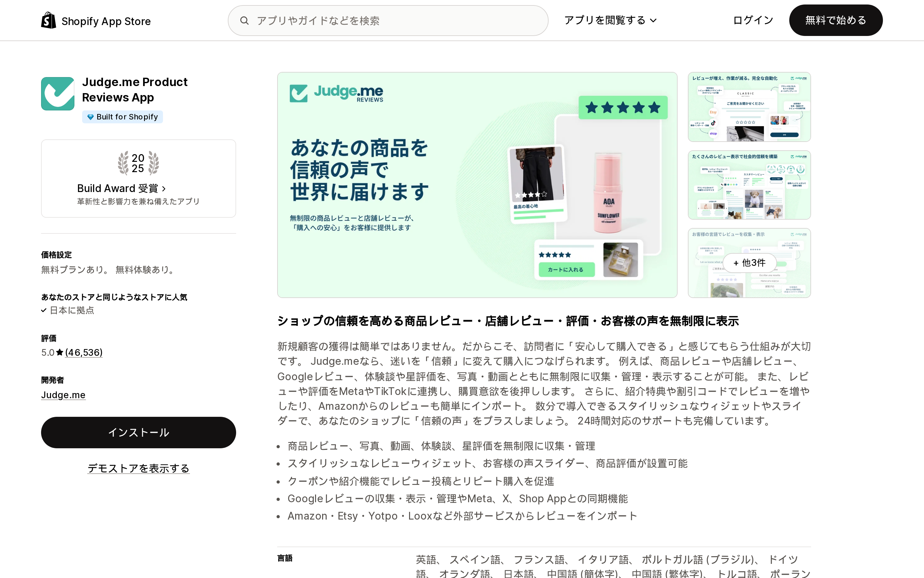
Task: Open the Judge.me developer link
Action: pyautogui.click(x=64, y=395)
